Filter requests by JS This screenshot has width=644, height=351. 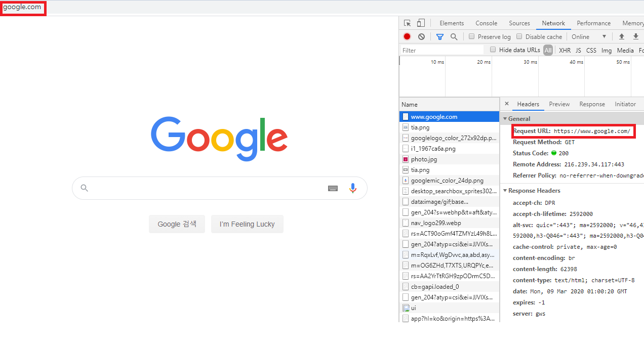578,50
